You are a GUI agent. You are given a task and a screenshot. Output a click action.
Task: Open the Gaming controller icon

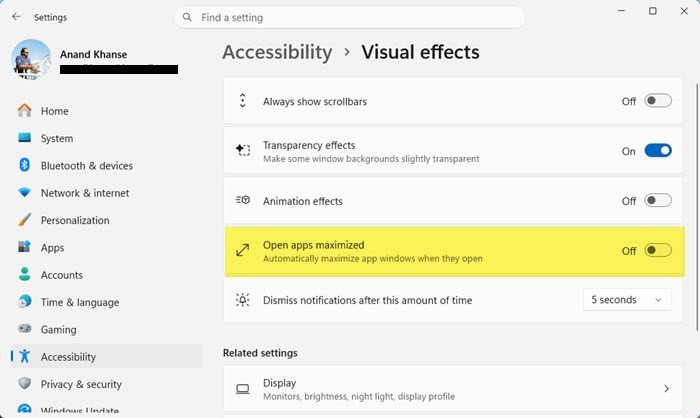click(25, 329)
